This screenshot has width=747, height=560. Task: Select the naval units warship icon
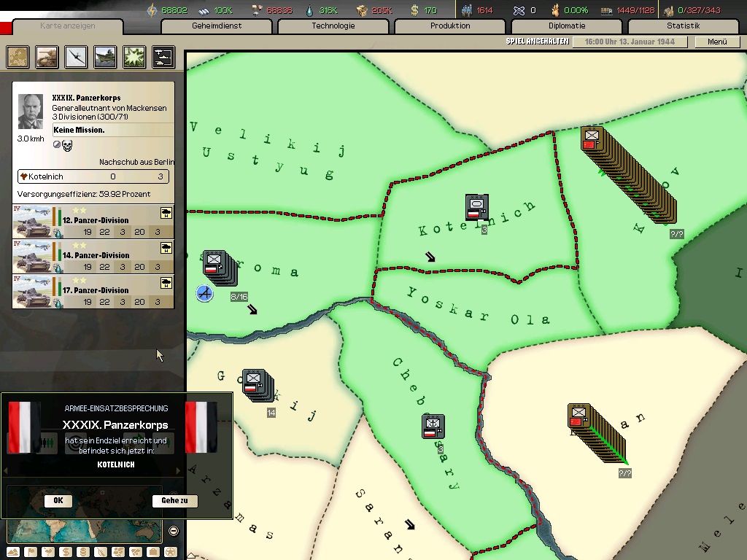tap(105, 57)
